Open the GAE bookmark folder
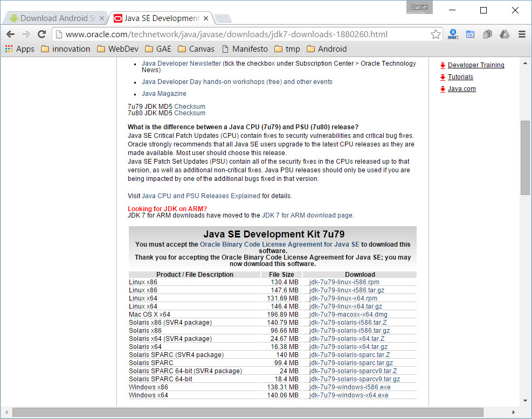The image size is (532, 419). click(158, 49)
